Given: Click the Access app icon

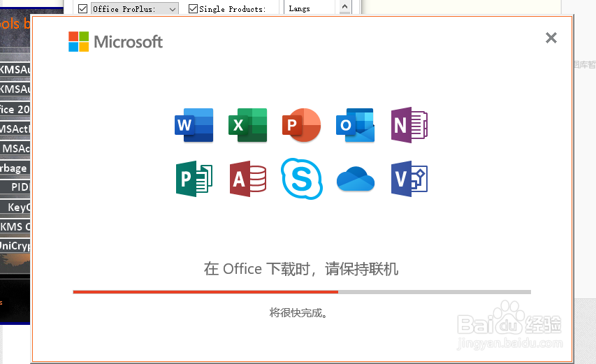Looking at the screenshot, I should (x=248, y=179).
